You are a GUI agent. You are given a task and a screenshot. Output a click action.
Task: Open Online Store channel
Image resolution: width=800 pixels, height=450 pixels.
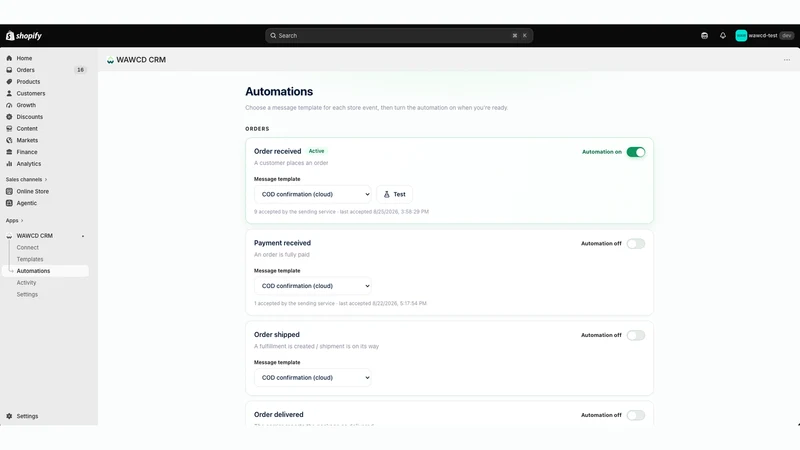pos(33,191)
